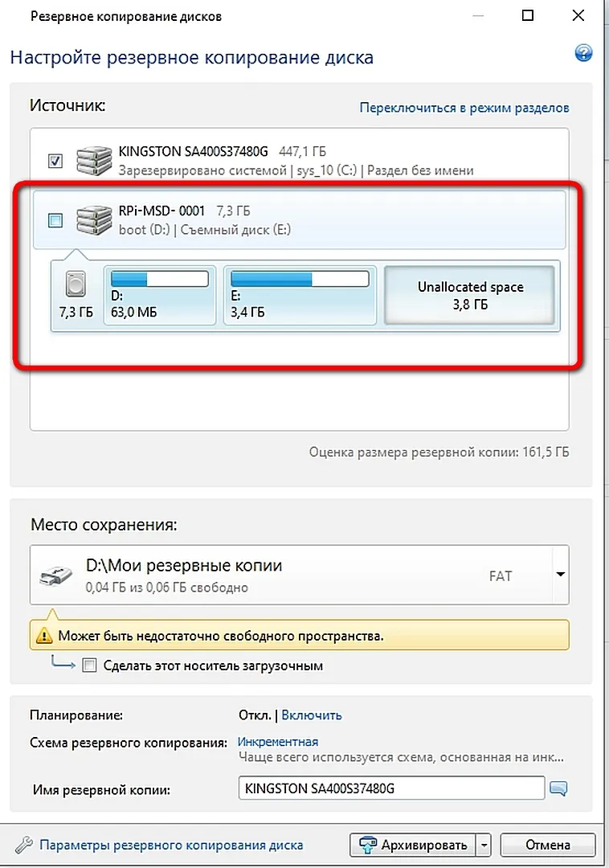This screenshot has width=609, height=868.
Task: Select the E: partition usage bar
Action: 300,279
